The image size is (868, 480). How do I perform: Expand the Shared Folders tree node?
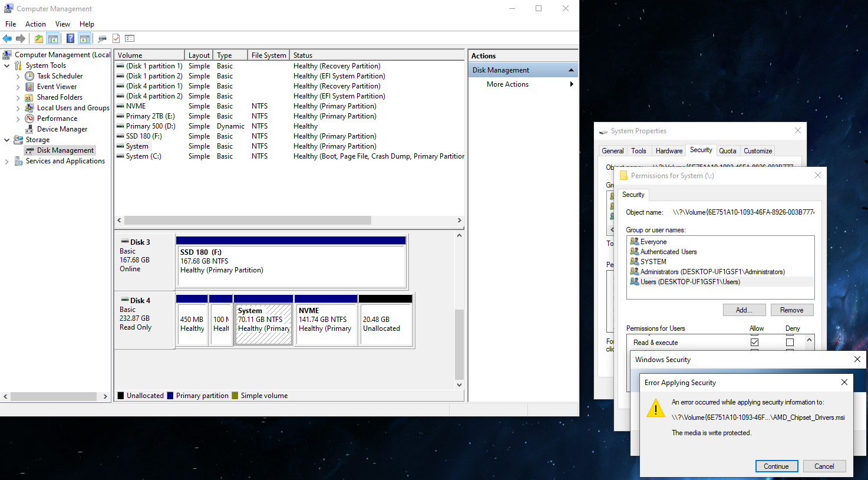18,97
